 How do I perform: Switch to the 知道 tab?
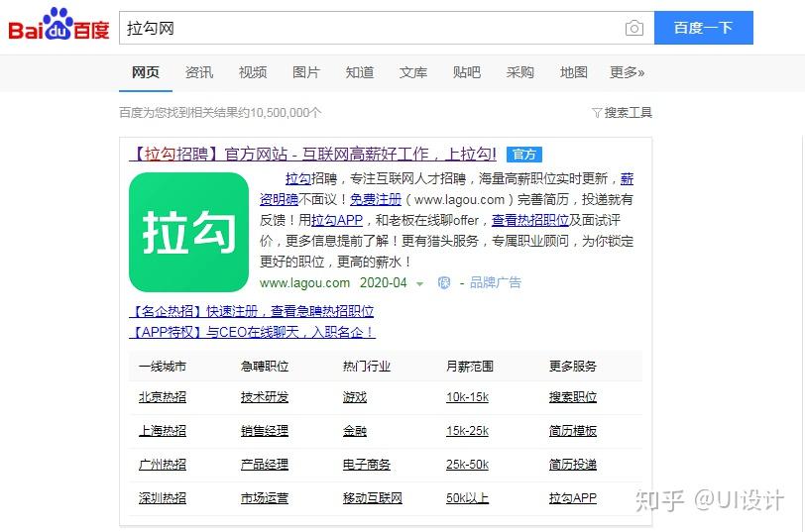pos(359,72)
